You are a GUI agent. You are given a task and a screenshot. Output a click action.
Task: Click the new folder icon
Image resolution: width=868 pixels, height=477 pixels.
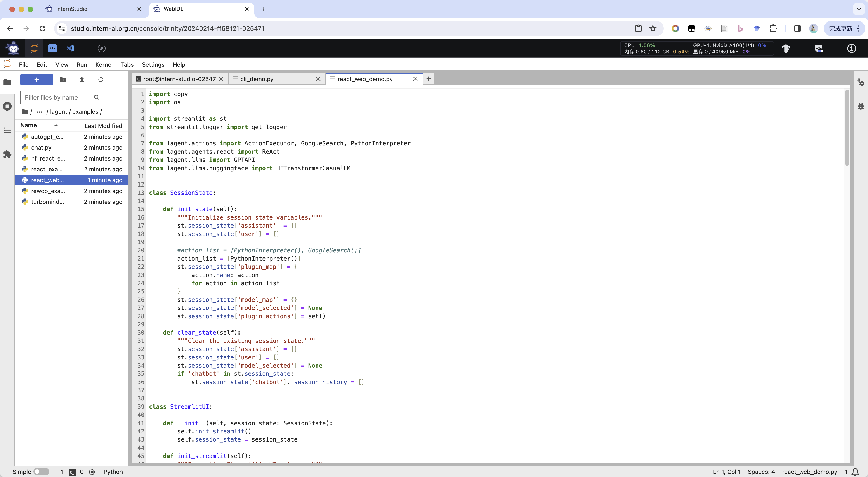[63, 80]
